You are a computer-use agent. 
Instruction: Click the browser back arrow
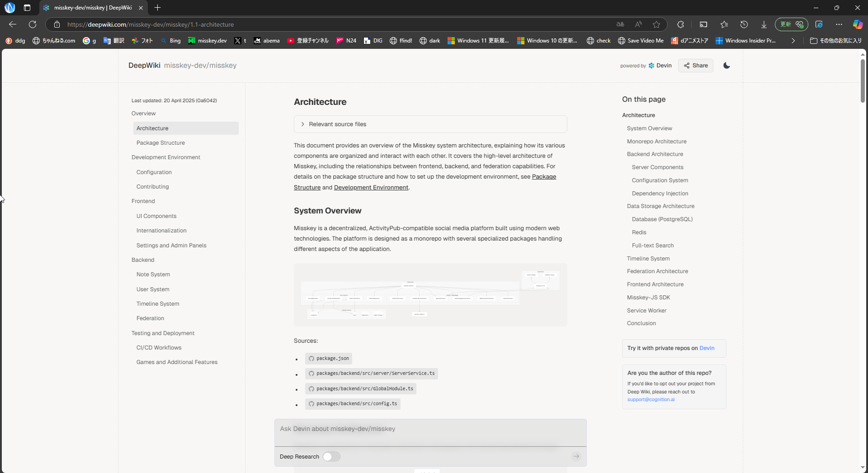[13, 24]
